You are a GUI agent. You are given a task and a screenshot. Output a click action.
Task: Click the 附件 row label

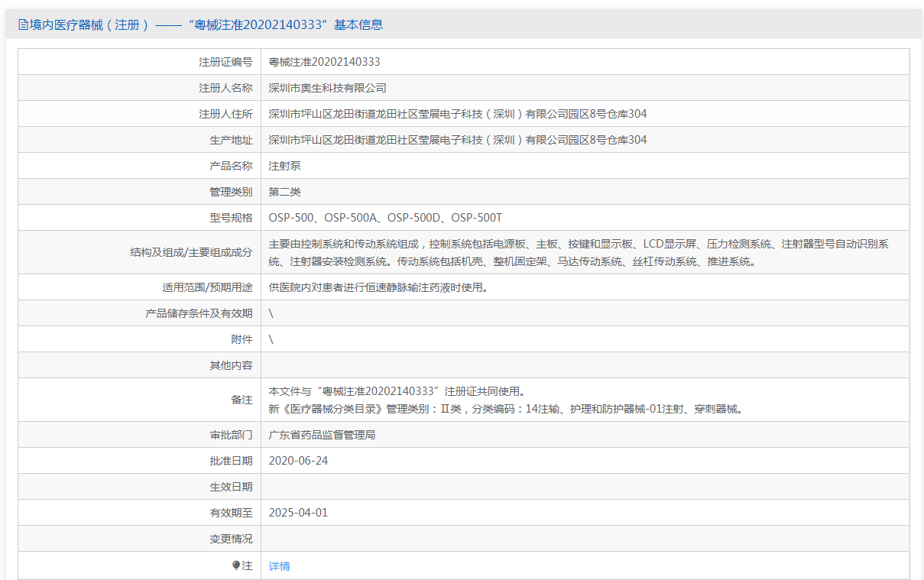[x=242, y=339]
